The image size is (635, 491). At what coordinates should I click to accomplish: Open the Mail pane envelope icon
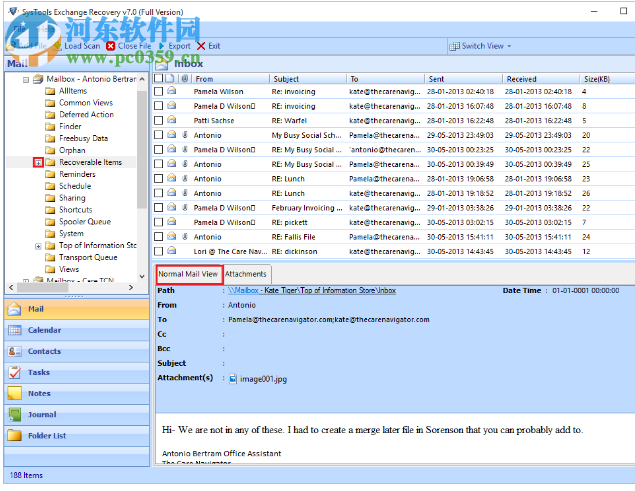tap(15, 309)
